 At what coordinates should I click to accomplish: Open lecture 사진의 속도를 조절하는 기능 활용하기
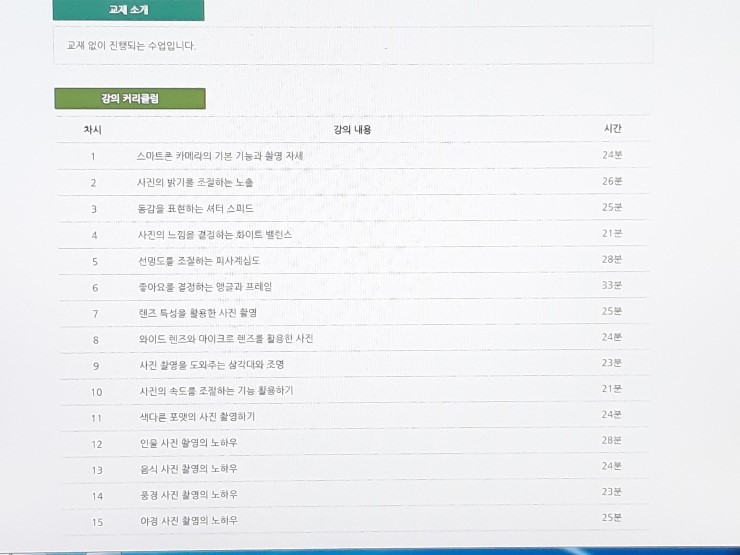216,391
